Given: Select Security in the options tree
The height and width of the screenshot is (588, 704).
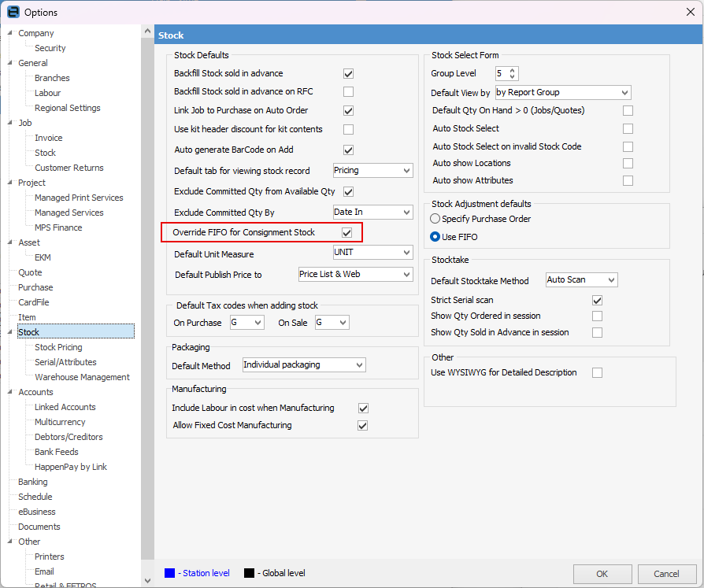Looking at the screenshot, I should click(x=50, y=48).
